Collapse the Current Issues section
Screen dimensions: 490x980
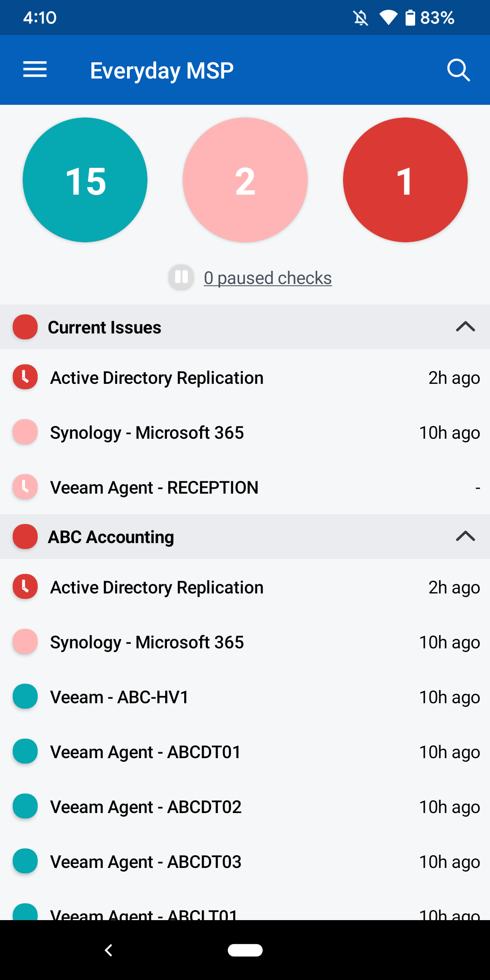465,327
